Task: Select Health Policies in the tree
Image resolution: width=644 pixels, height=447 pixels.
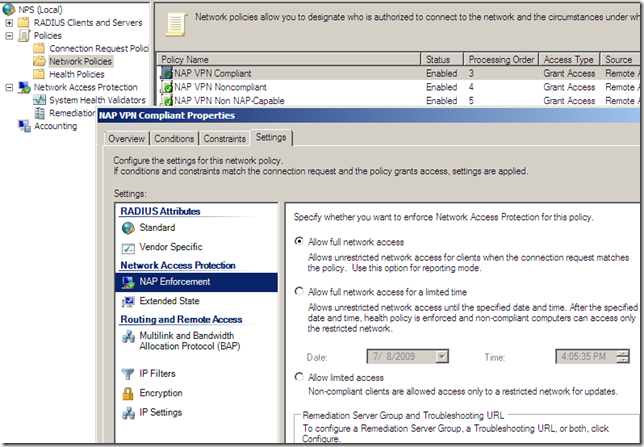Action: click(x=77, y=74)
